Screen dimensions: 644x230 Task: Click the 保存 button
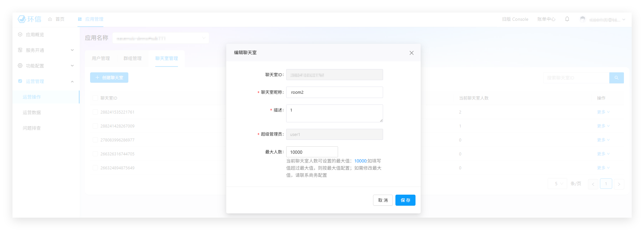click(405, 200)
